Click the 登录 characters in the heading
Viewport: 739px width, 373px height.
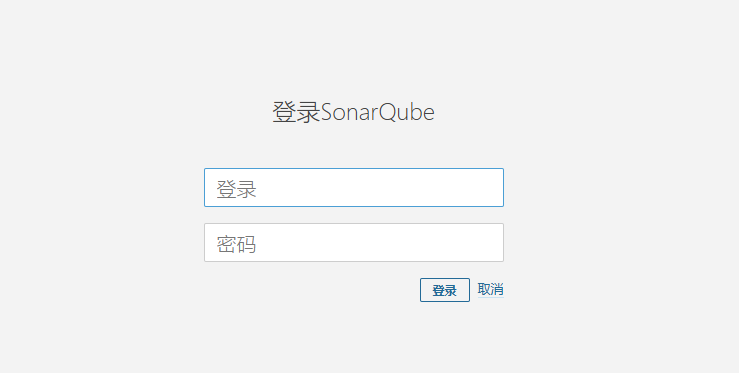click(x=296, y=112)
